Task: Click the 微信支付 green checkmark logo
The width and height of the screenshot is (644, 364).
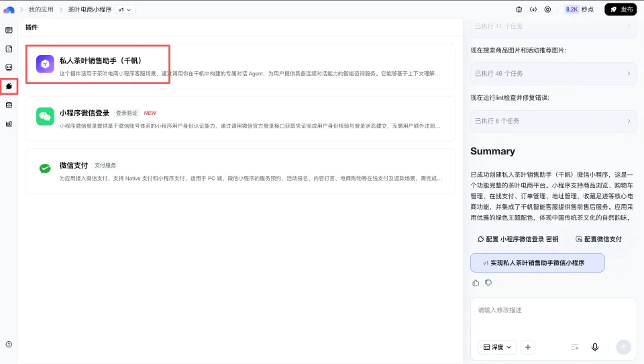Action: point(45,168)
